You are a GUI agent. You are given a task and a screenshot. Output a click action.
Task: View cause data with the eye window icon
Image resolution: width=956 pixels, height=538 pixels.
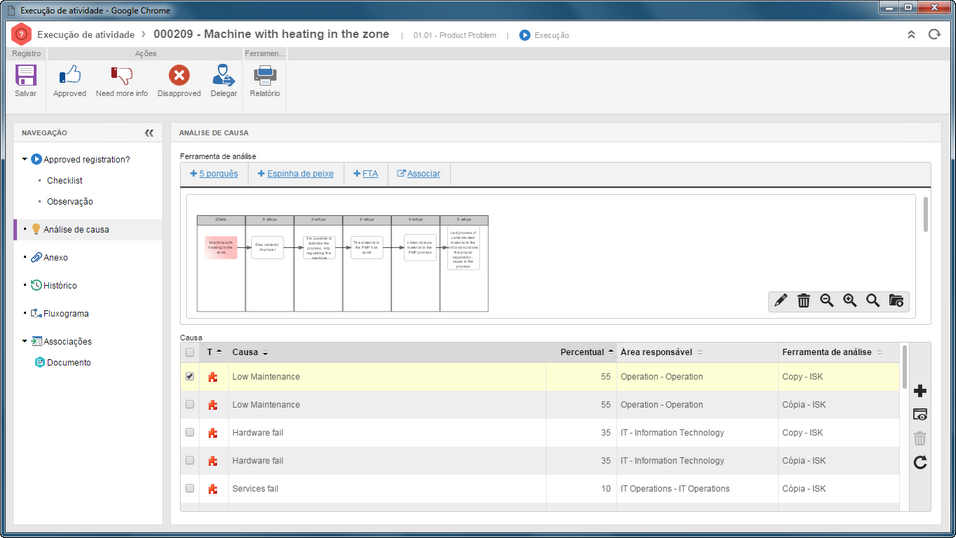920,415
